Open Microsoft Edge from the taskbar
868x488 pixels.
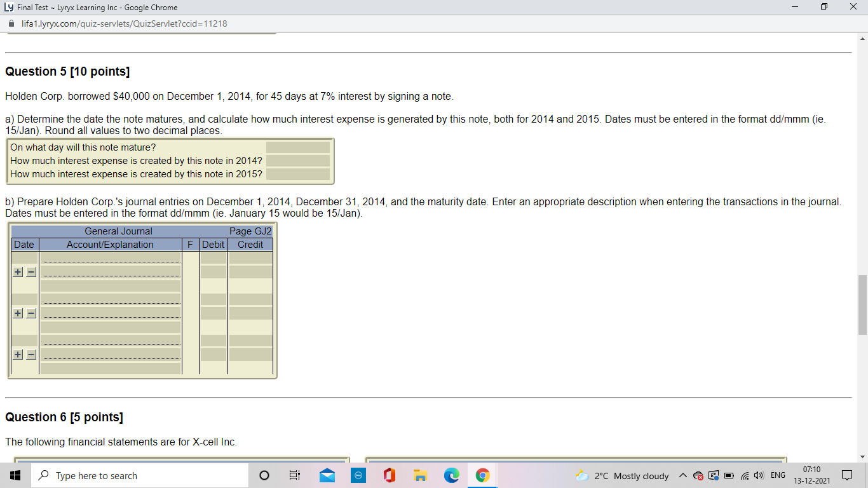(451, 475)
